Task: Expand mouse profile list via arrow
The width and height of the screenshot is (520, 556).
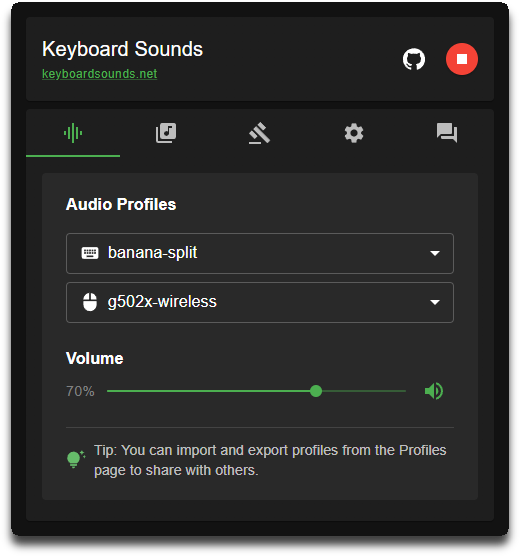Action: [x=435, y=302]
